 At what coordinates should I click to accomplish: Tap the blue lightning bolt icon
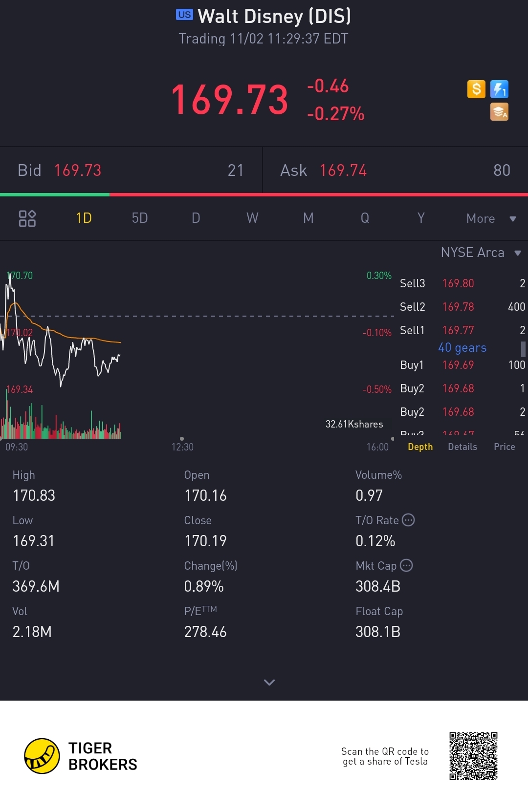tap(499, 89)
